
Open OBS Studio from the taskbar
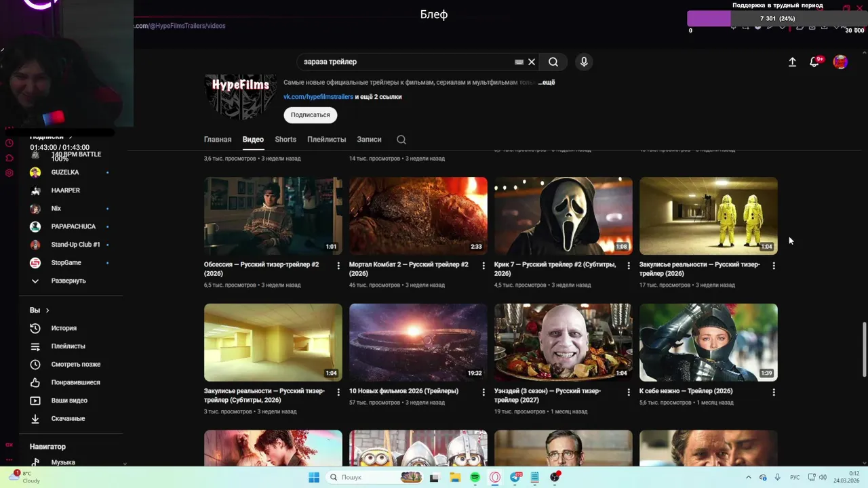555,477
